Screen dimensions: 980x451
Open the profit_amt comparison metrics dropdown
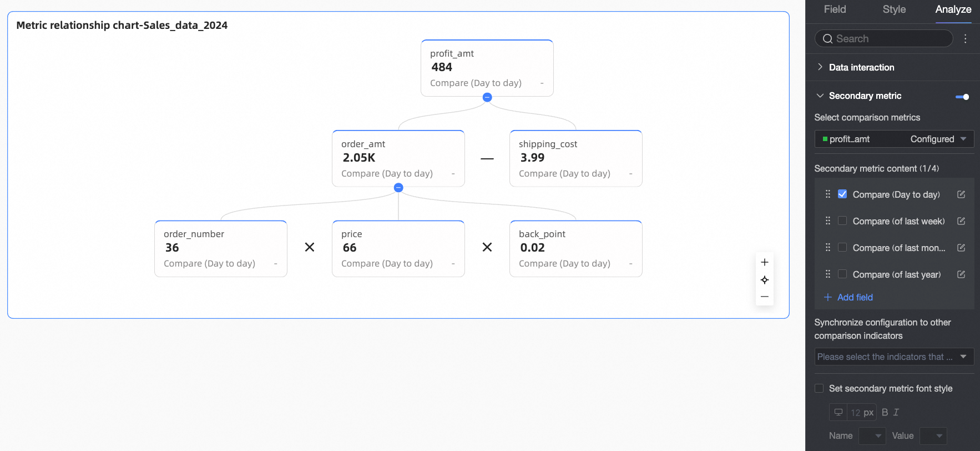(x=893, y=139)
